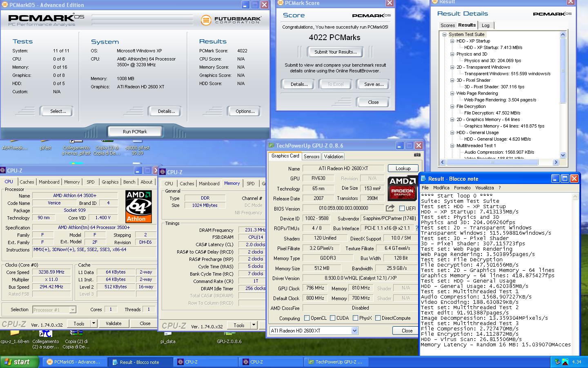The width and height of the screenshot is (588, 368).
Task: Click the Lookup button in GPU-Z
Action: point(403,168)
